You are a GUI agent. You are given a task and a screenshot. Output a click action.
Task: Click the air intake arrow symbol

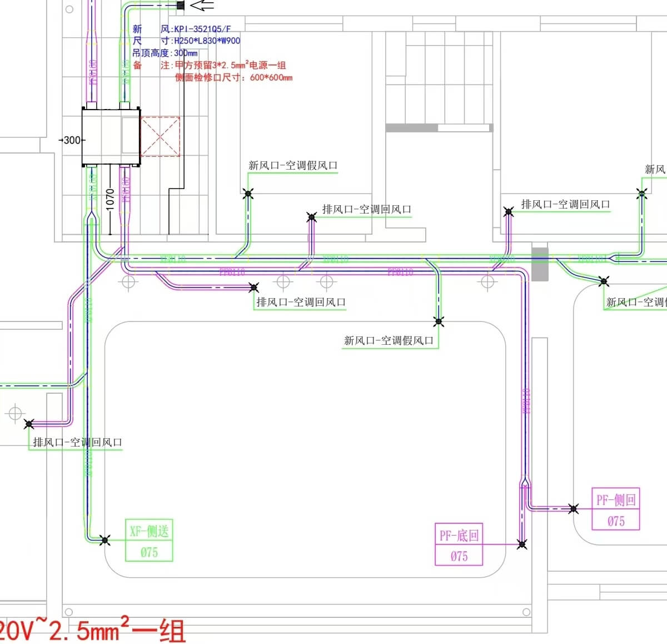coord(202,6)
